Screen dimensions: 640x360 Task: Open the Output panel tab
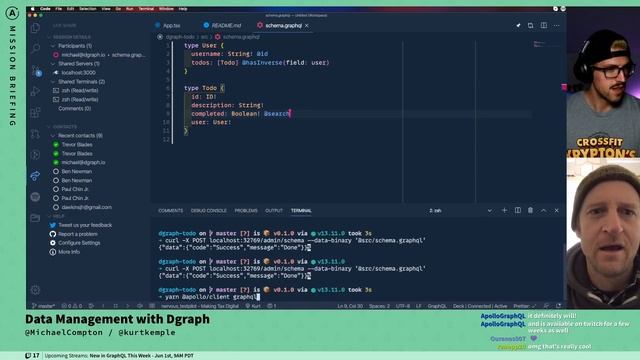pyautogui.click(x=274, y=211)
